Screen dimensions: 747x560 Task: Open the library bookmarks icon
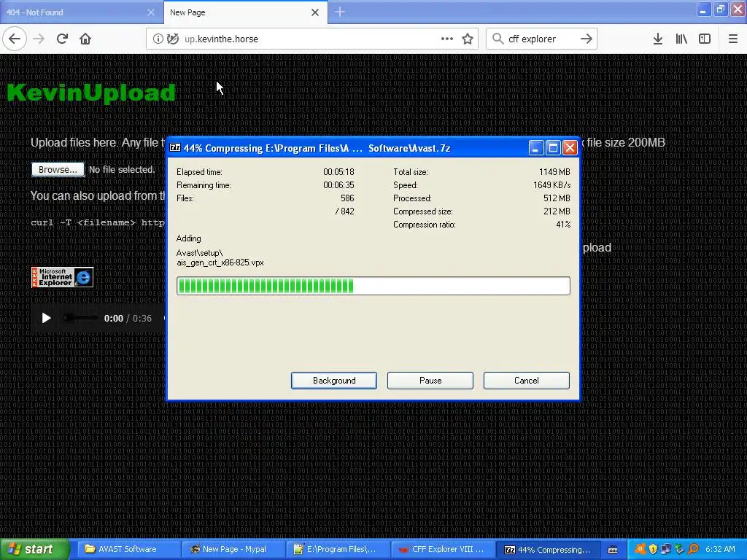point(681,39)
